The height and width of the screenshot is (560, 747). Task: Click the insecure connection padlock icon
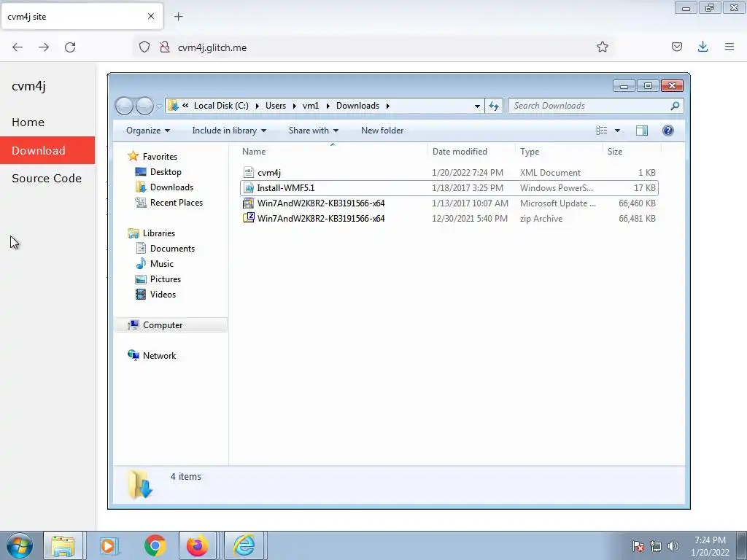[x=165, y=47]
